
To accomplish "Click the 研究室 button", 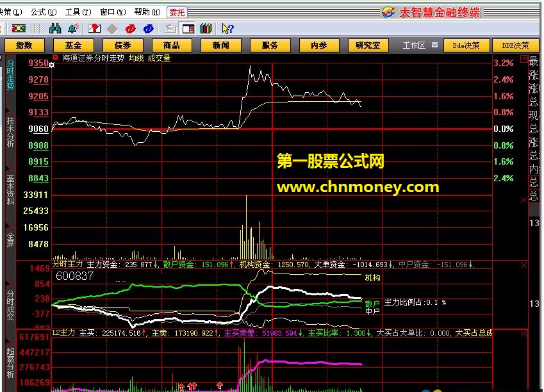I will [368, 45].
